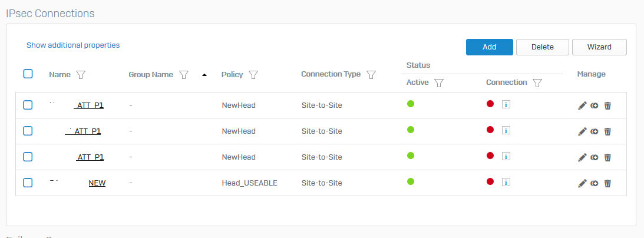Show connection info for the NEW row

pos(506,182)
